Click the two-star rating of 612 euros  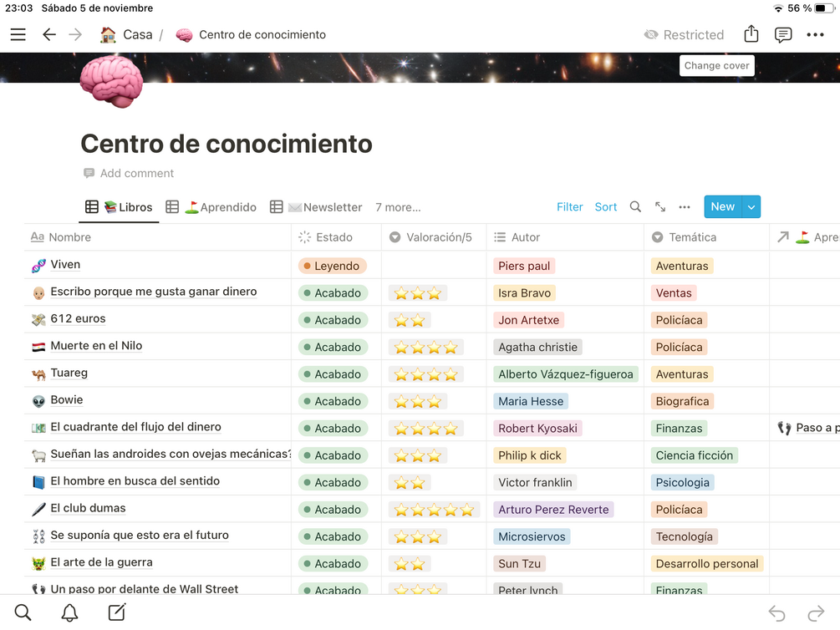[410, 320]
